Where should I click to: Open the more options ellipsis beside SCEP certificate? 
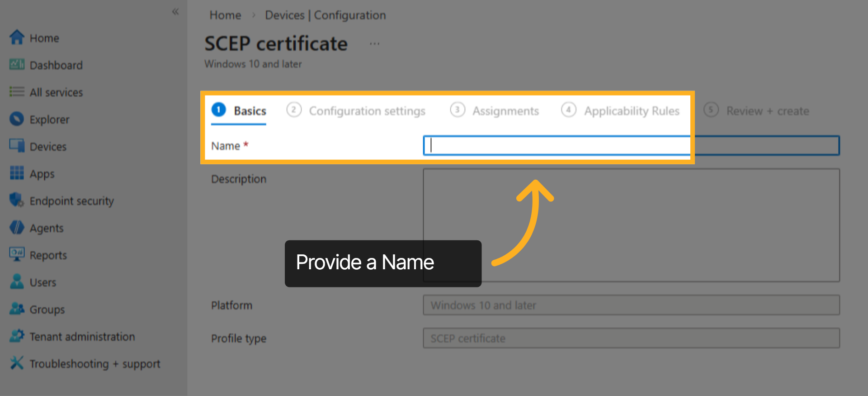pos(375,44)
